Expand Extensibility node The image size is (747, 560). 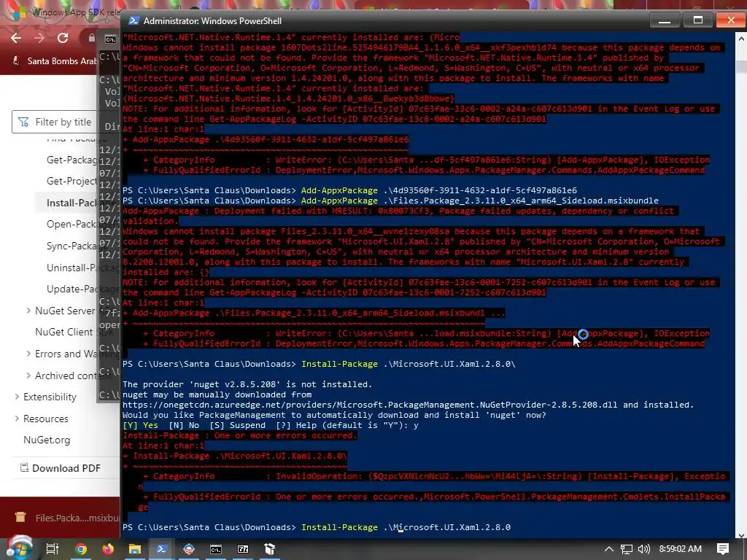tap(18, 397)
